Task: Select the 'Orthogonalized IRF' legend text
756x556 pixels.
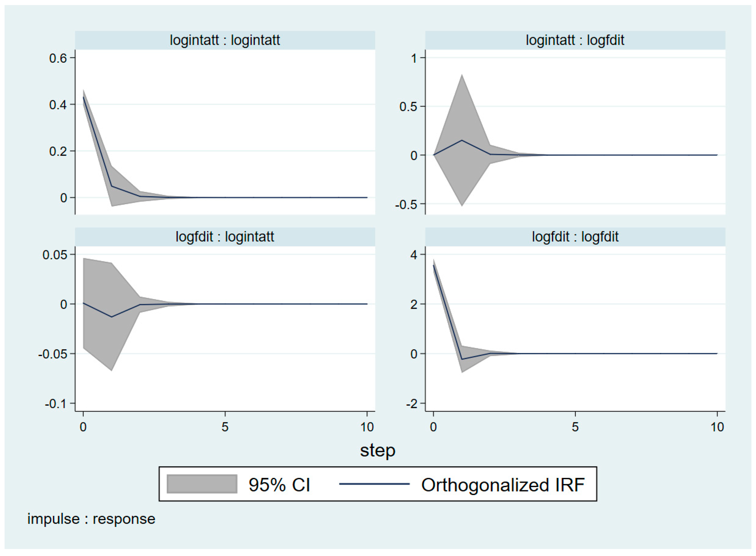Action: [503, 485]
